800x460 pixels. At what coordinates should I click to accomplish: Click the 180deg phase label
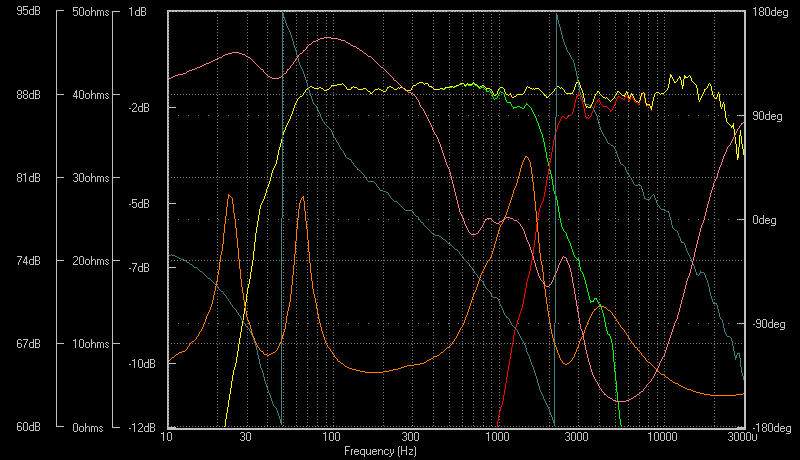770,12
